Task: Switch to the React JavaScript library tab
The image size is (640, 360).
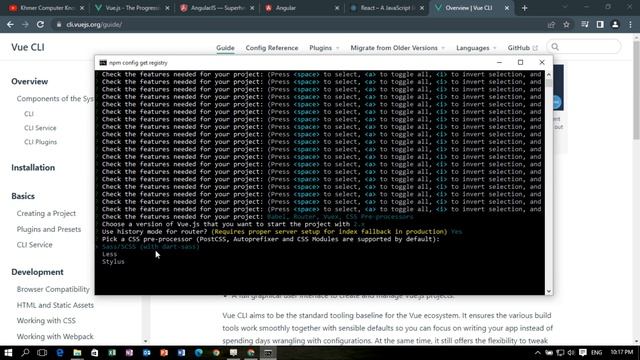Action: click(x=386, y=8)
